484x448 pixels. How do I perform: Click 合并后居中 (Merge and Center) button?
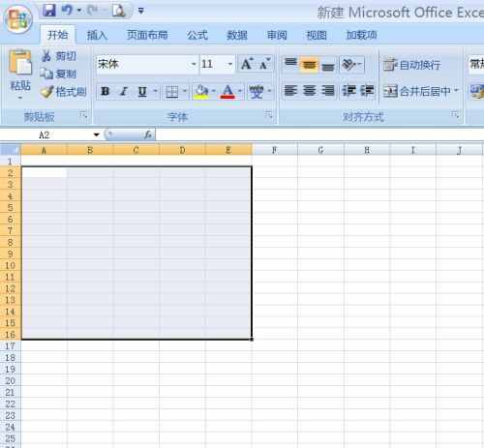tap(420, 92)
